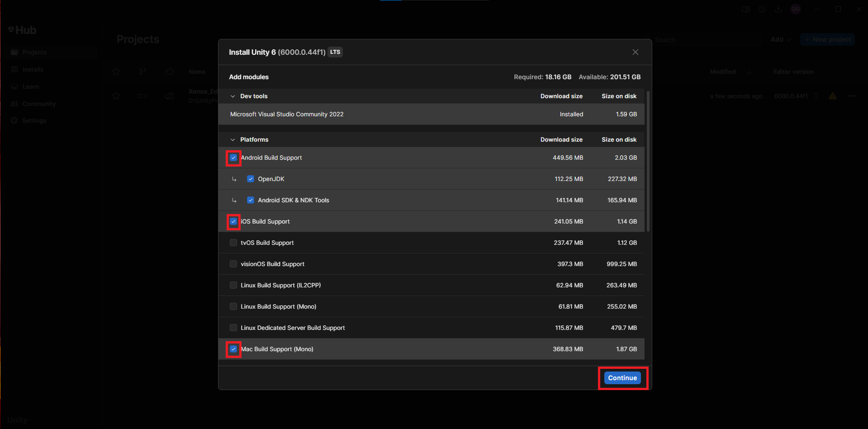Open the QD account avatar menu
The width and height of the screenshot is (868, 429).
(796, 9)
